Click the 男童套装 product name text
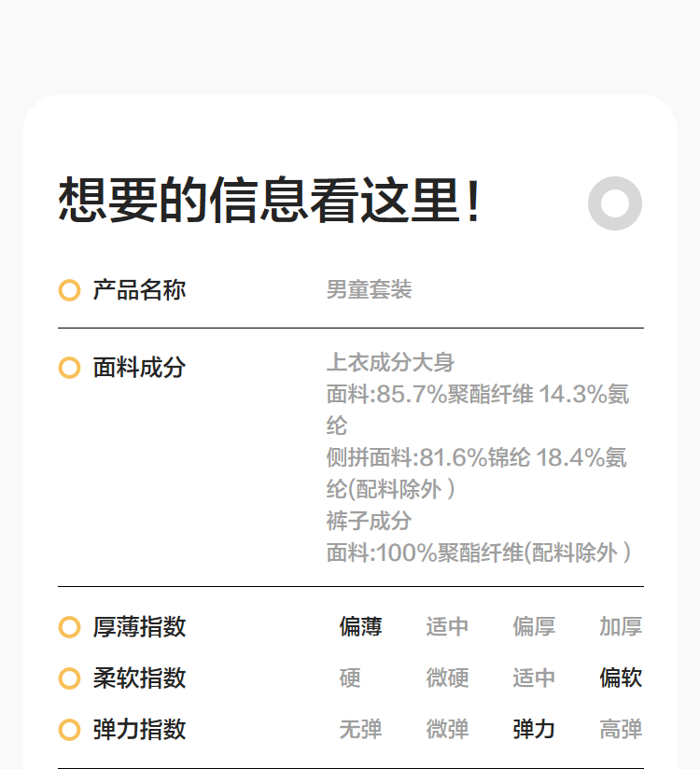The image size is (700, 769). pyautogui.click(x=369, y=290)
